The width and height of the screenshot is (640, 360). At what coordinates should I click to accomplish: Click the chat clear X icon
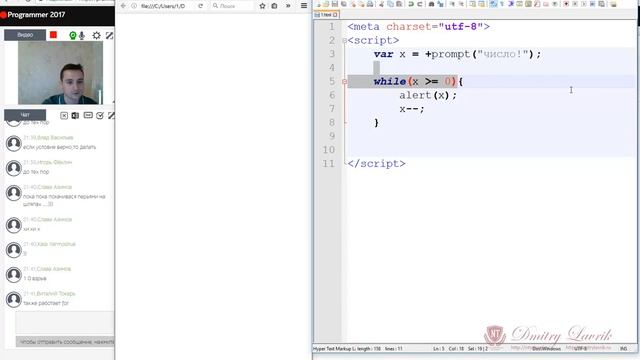(64, 116)
